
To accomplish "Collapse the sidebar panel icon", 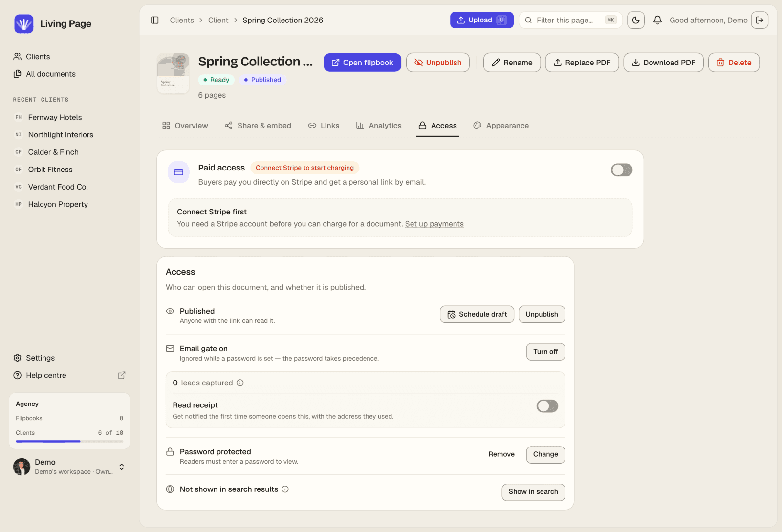I will point(155,20).
